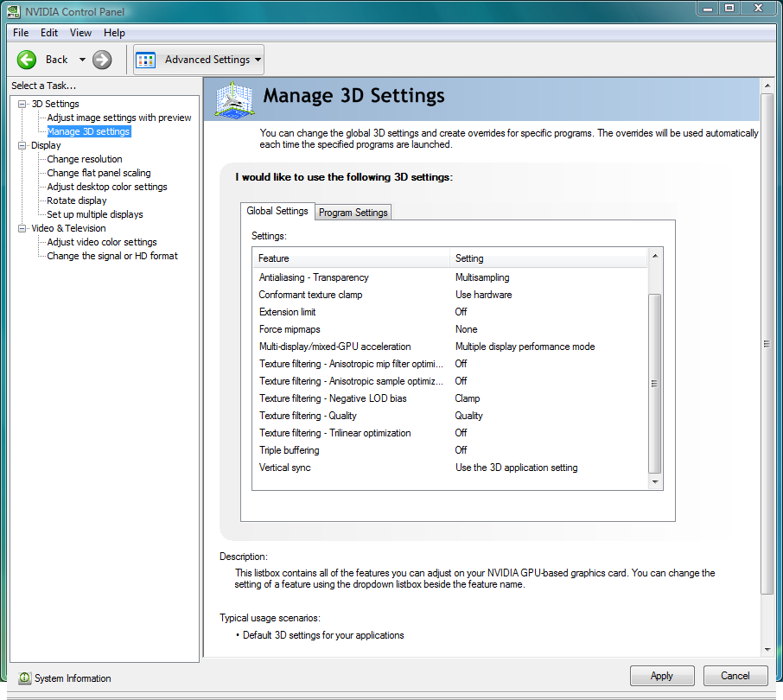This screenshot has width=783, height=700.
Task: Open the Edit menu
Action: (x=49, y=33)
